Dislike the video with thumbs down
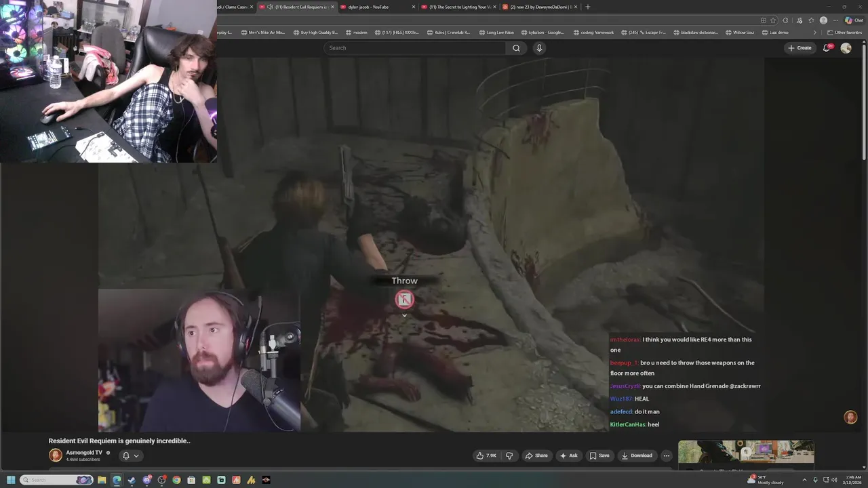 [x=509, y=455]
